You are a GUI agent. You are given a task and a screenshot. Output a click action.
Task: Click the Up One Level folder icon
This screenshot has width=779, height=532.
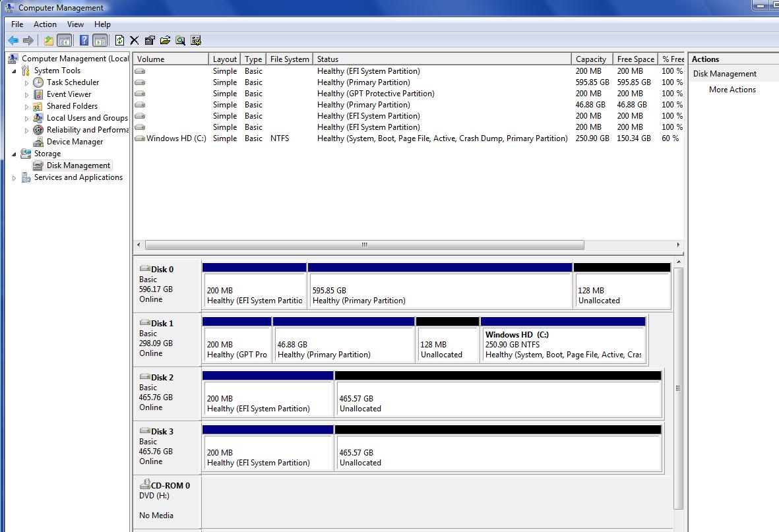pyautogui.click(x=48, y=40)
